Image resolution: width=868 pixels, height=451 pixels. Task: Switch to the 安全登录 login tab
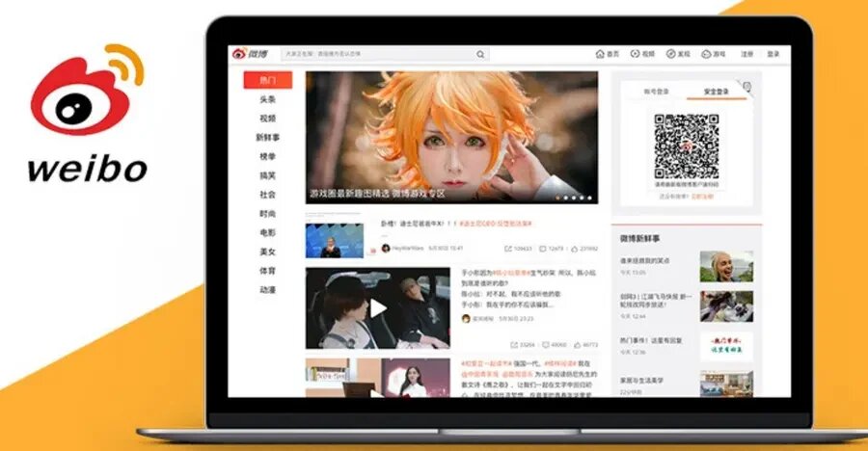pos(717,92)
